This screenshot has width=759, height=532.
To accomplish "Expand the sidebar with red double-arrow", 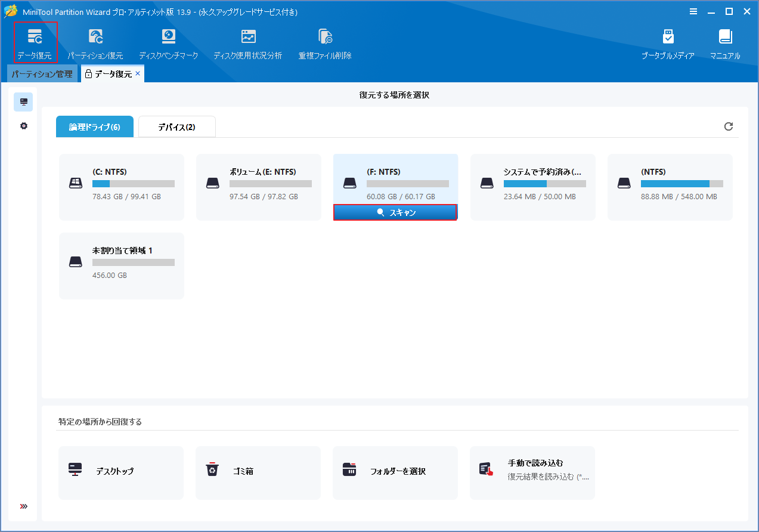I will (24, 506).
